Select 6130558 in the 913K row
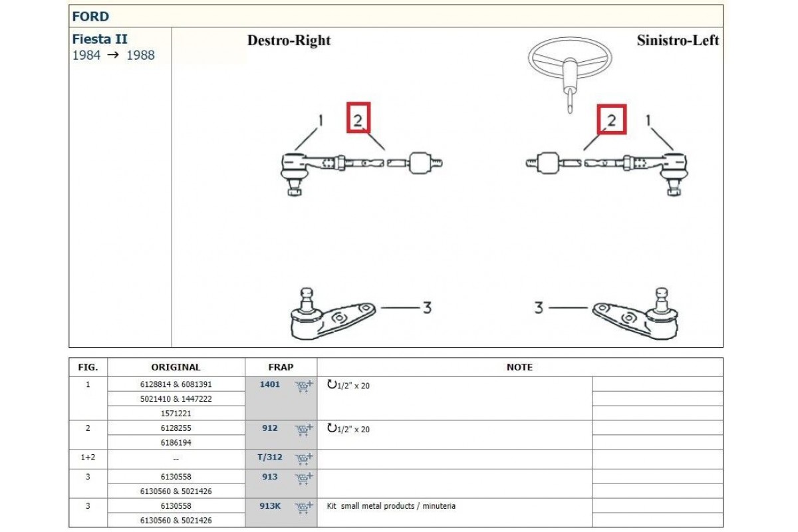798x532 pixels. point(176,506)
